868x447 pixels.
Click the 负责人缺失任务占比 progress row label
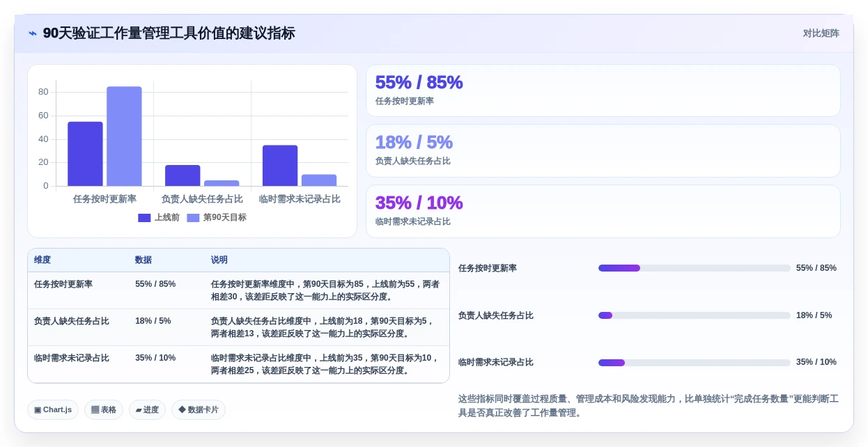click(496, 315)
